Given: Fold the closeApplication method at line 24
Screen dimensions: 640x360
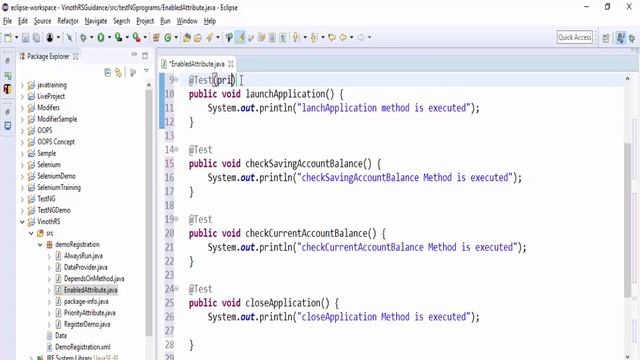Looking at the screenshot, I should pos(177,289).
